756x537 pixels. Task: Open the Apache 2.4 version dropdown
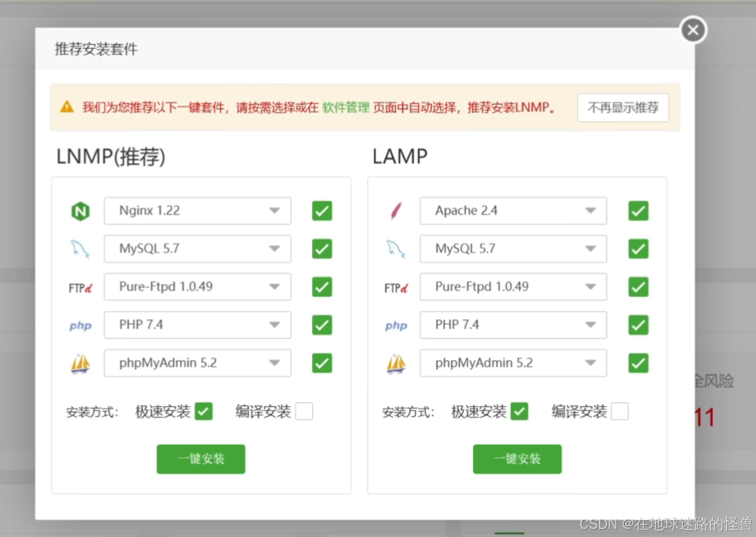pyautogui.click(x=513, y=211)
